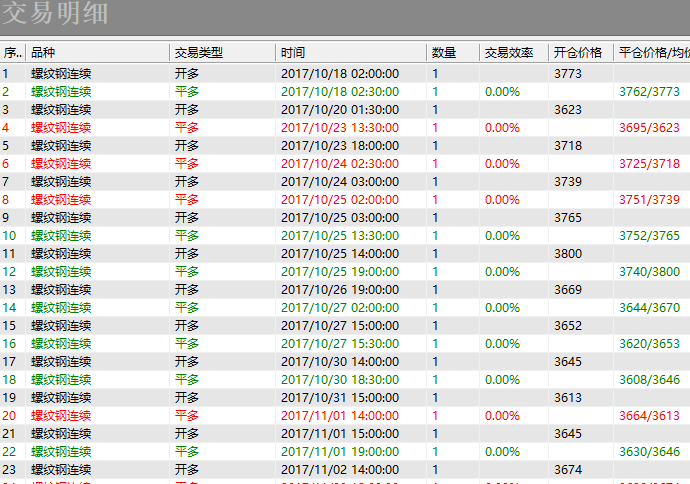Click the 平仓价格/均价 column header

point(652,53)
